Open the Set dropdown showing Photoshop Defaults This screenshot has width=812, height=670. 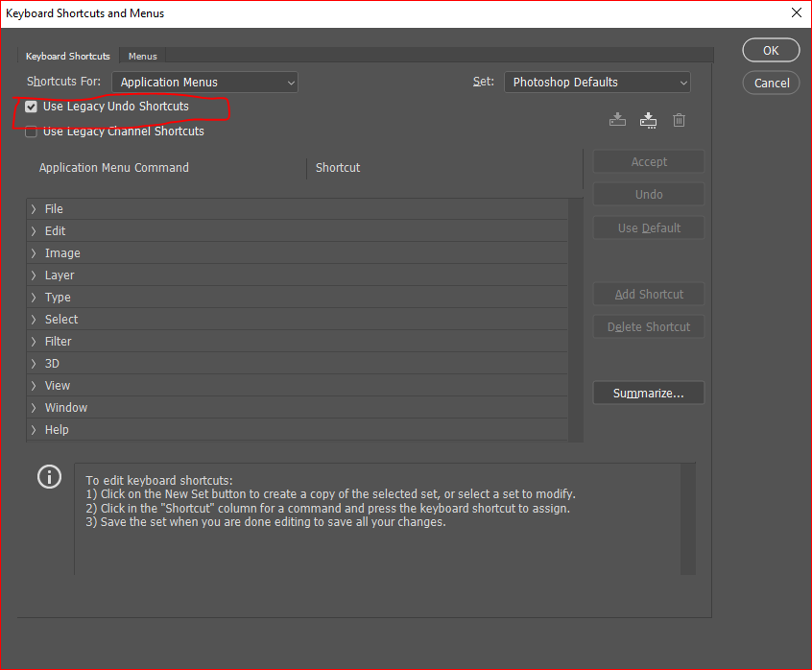coord(597,83)
